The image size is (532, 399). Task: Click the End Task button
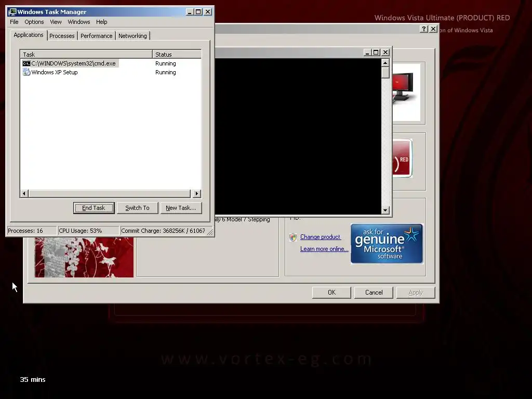point(94,208)
